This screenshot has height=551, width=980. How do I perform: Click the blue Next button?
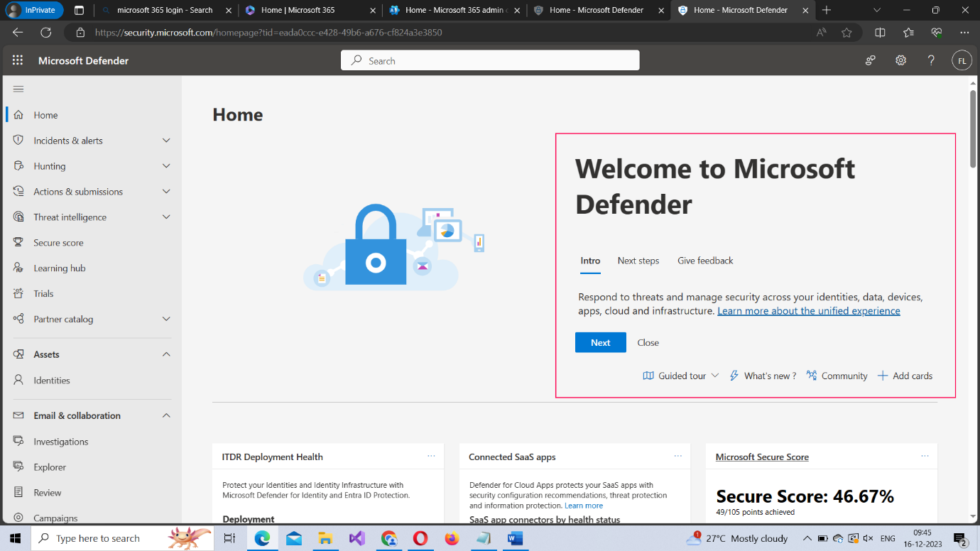pos(601,342)
